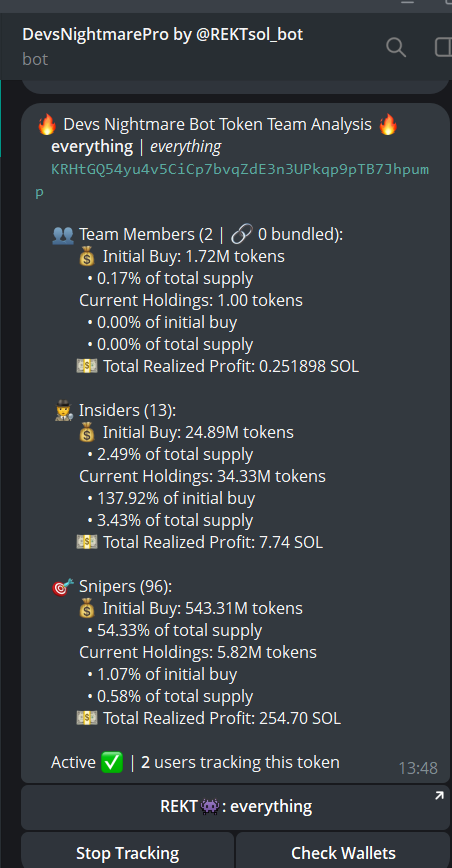
Task: Open the chat search magnifier icon
Action: click(x=396, y=48)
